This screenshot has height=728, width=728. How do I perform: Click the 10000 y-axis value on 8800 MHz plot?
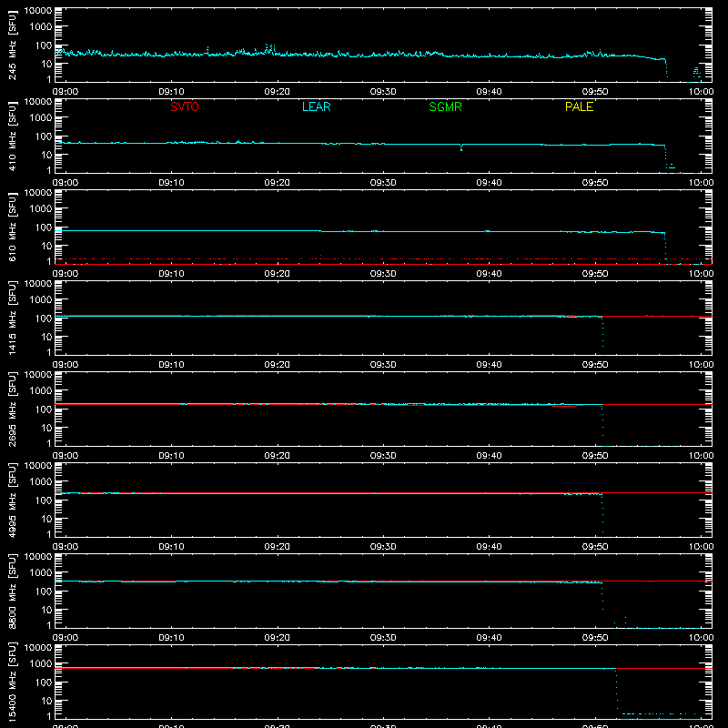38,557
